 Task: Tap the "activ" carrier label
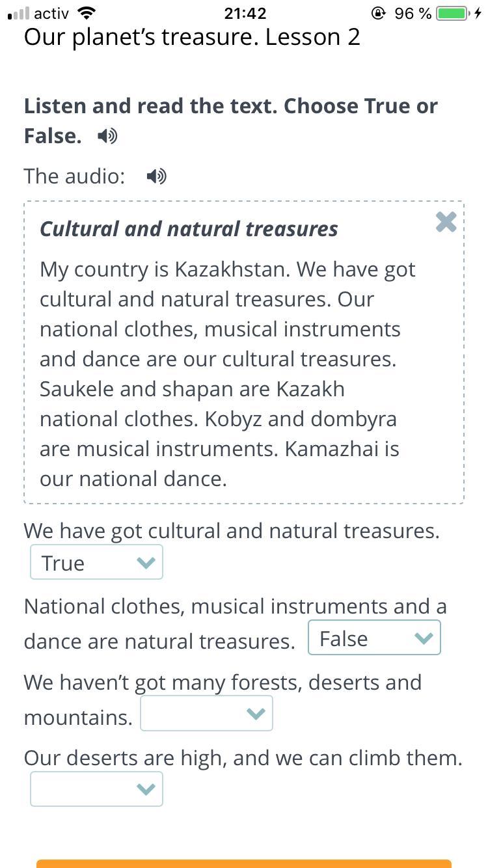click(51, 13)
